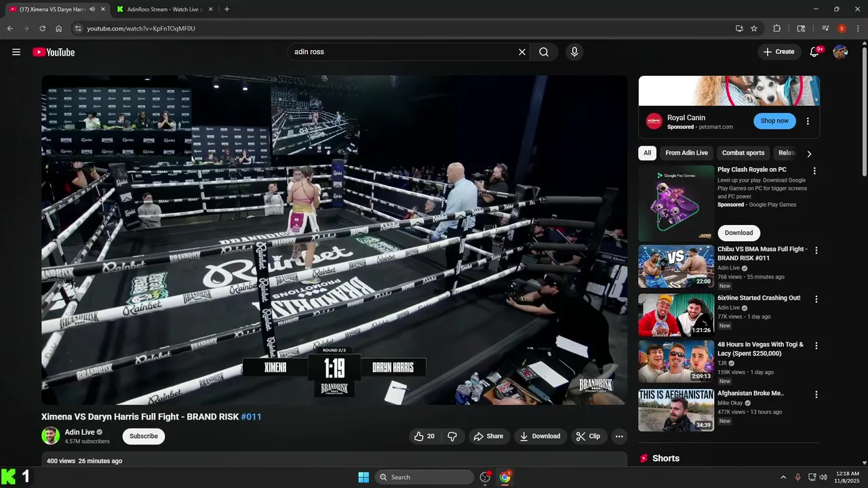
Task: Open options for Afghanistan Broke Me
Action: tap(816, 394)
